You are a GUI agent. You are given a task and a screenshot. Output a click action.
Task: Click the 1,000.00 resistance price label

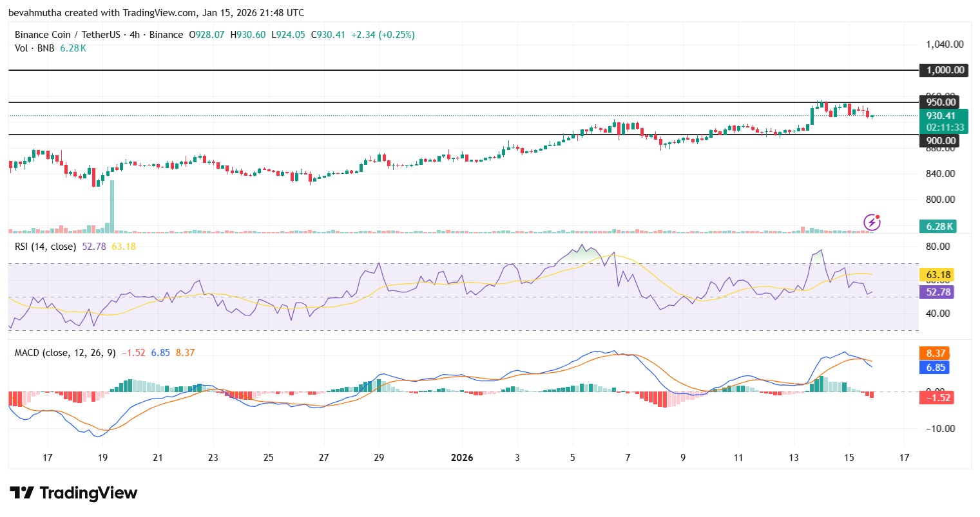tap(942, 70)
